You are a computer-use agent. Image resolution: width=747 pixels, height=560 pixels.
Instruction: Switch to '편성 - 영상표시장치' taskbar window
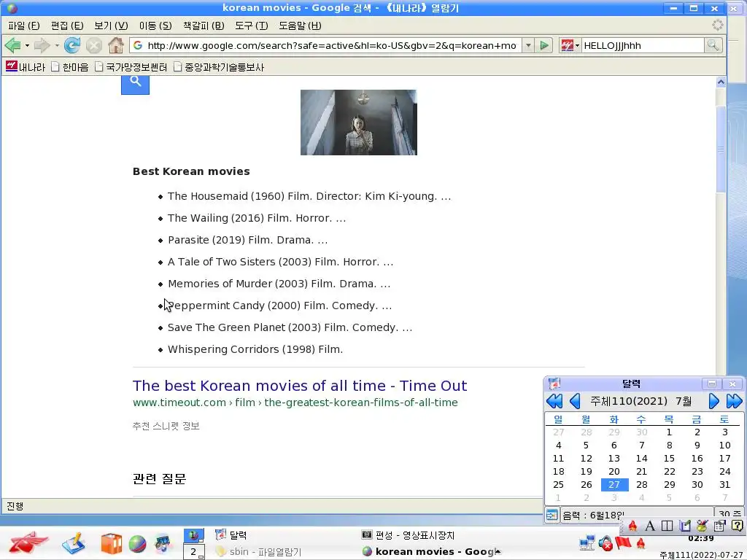click(x=408, y=535)
